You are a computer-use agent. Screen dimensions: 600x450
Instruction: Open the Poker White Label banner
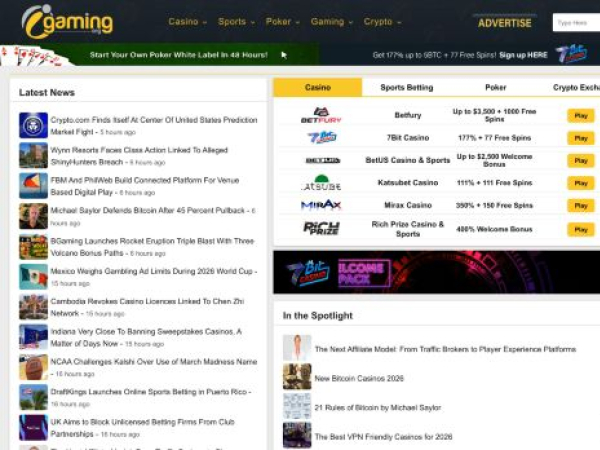click(x=159, y=55)
